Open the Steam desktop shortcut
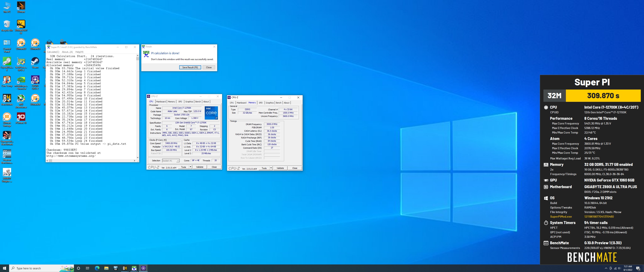The image size is (644, 272). click(35, 63)
